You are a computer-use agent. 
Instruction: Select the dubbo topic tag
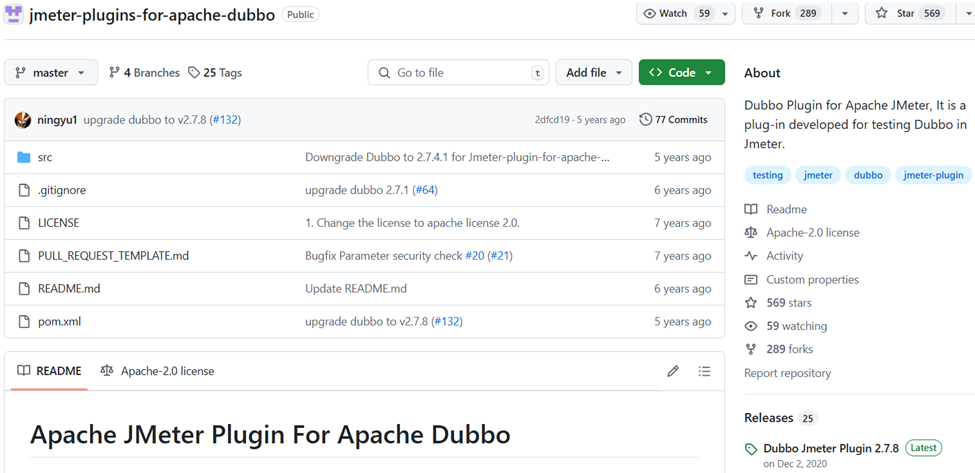click(868, 175)
